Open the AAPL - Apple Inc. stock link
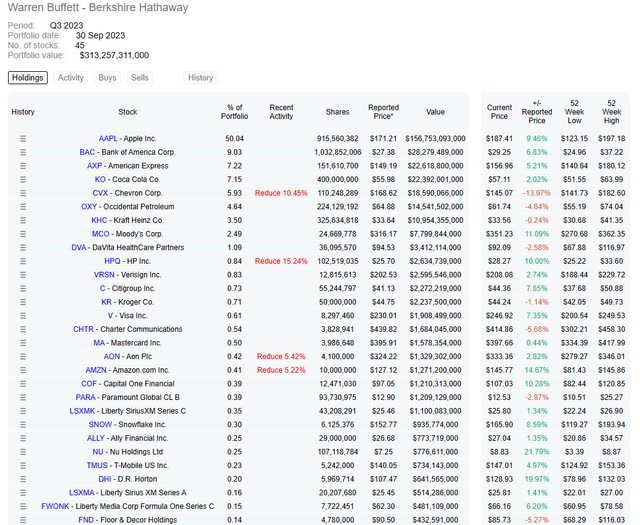Screen dimensions: 640x525 coord(127,138)
